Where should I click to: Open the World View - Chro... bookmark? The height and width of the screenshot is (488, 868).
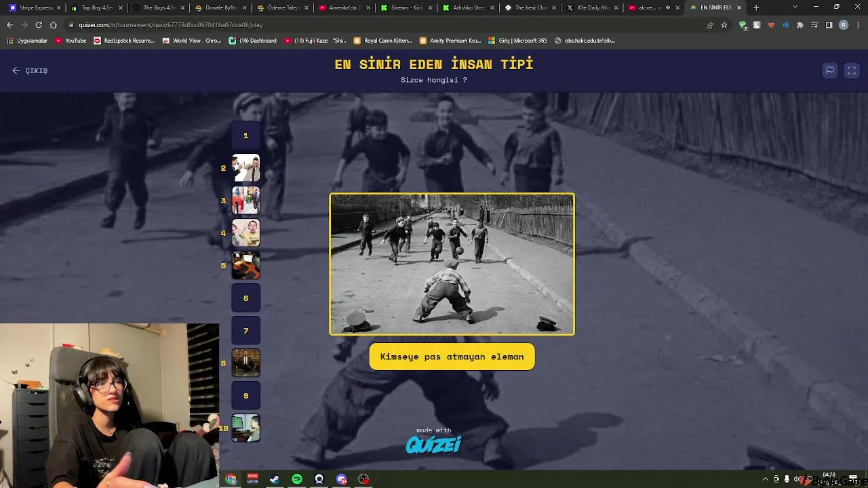coord(192,41)
